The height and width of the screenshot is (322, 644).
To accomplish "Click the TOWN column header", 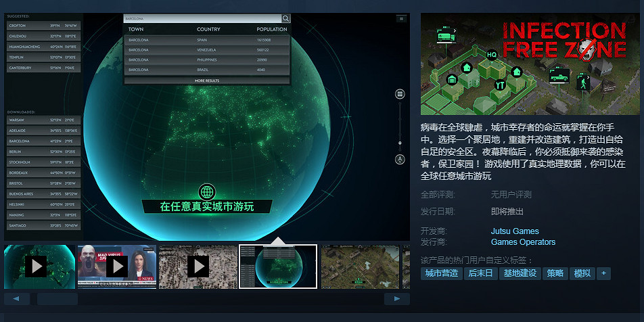I will [136, 29].
